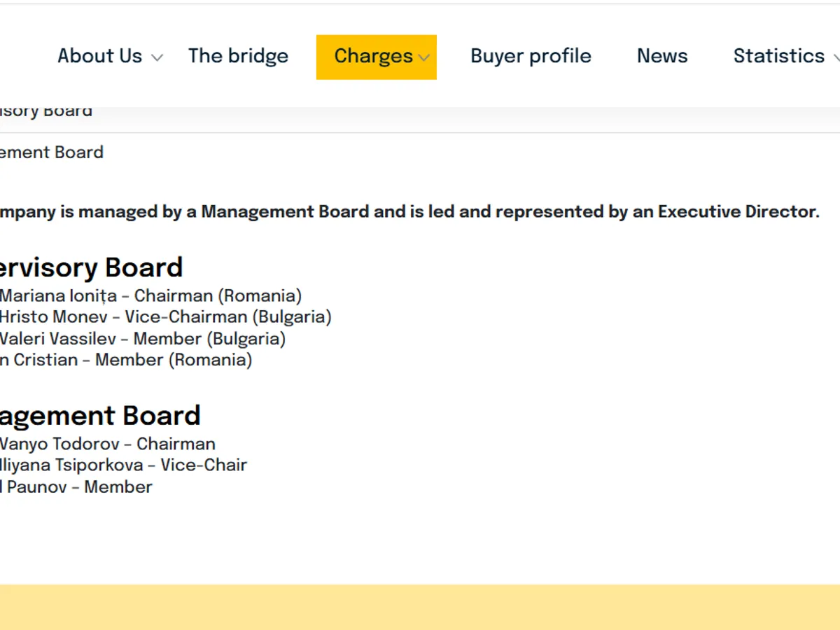Expand the chevron beside About Us
The width and height of the screenshot is (840, 630).
tap(157, 58)
